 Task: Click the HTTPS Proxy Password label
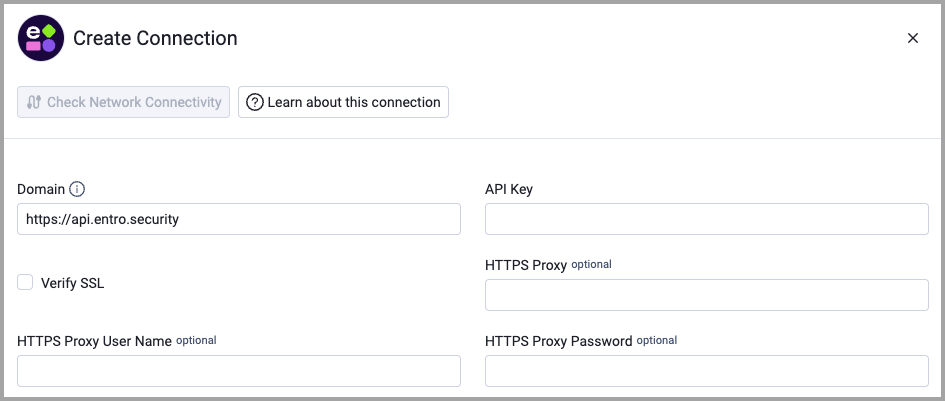click(x=559, y=341)
